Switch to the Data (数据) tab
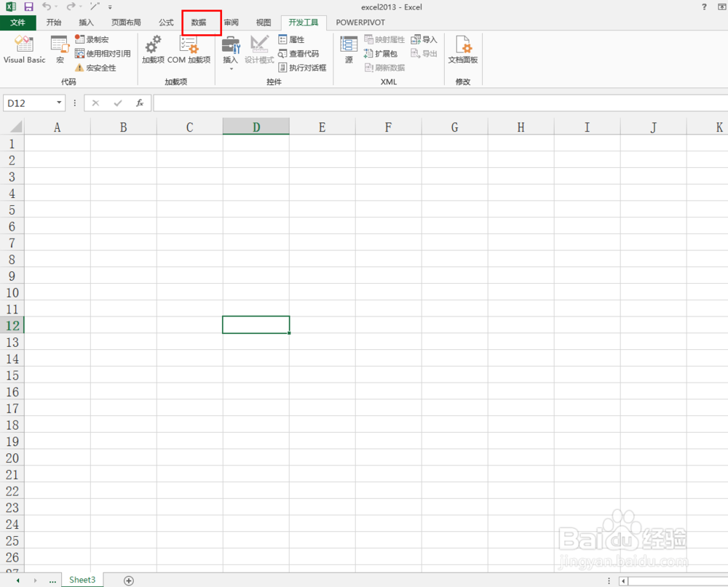The height and width of the screenshot is (587, 728). click(199, 23)
